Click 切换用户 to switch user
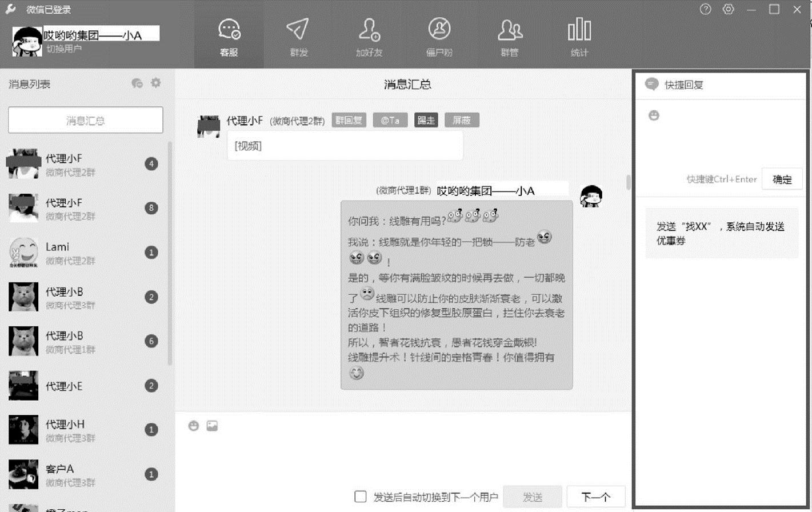This screenshot has height=512, width=812. tap(64, 49)
